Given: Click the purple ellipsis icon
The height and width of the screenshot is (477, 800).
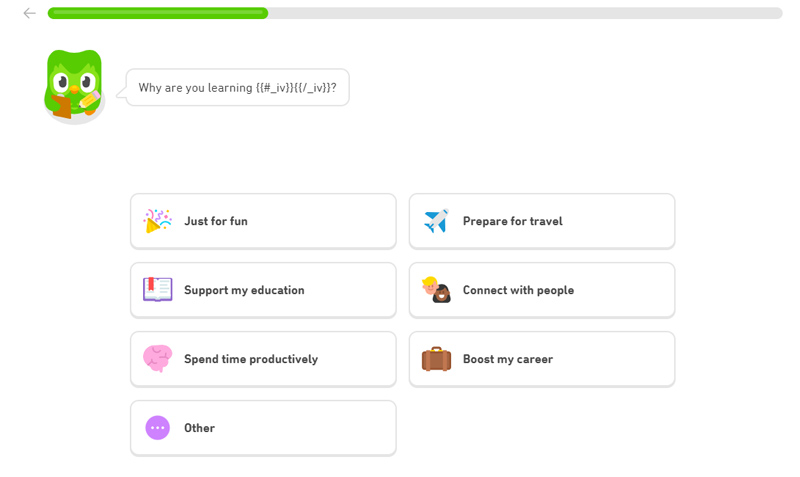Looking at the screenshot, I should (158, 428).
